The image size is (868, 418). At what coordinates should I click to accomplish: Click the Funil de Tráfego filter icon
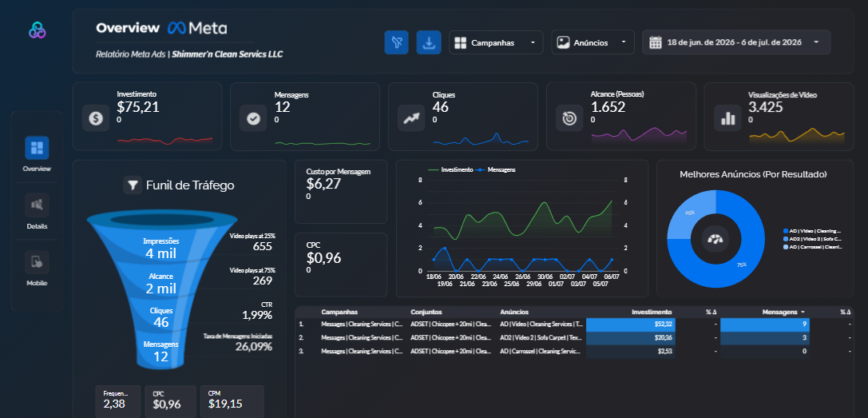(x=133, y=185)
